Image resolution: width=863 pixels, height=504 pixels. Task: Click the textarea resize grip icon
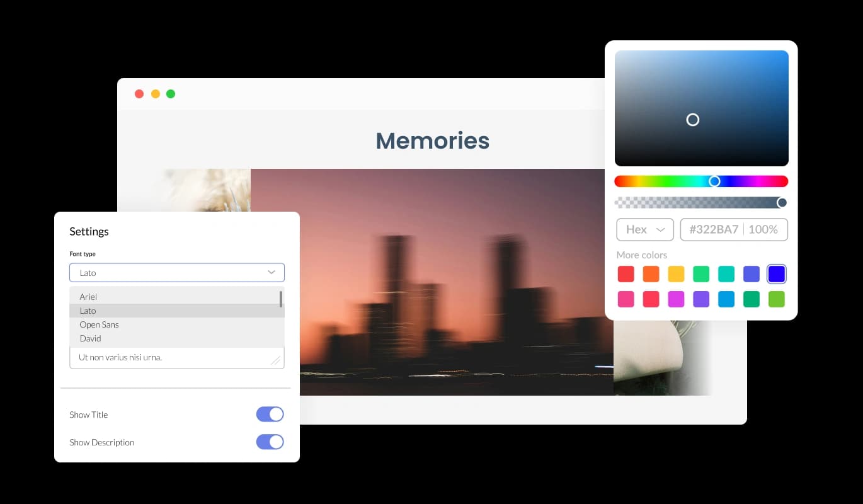[275, 360]
